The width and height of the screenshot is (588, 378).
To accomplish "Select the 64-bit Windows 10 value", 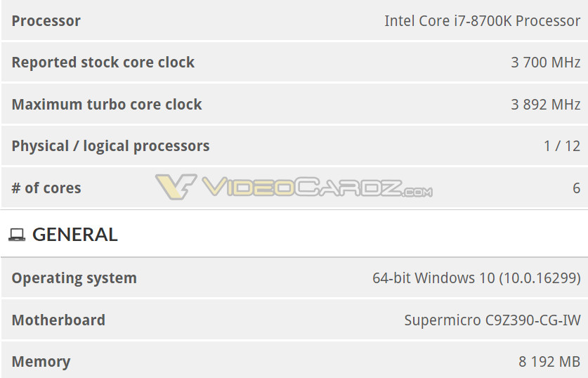I will click(x=476, y=278).
